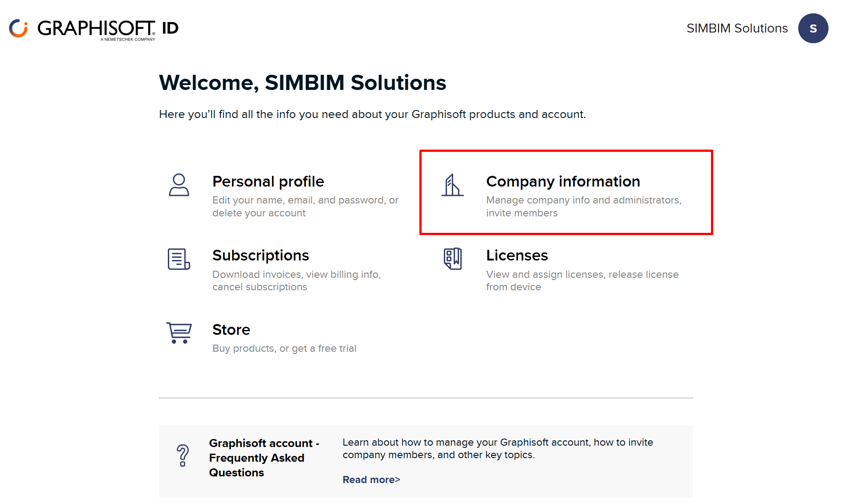Visit the Store heading
The width and height of the screenshot is (853, 504).
pyautogui.click(x=231, y=330)
